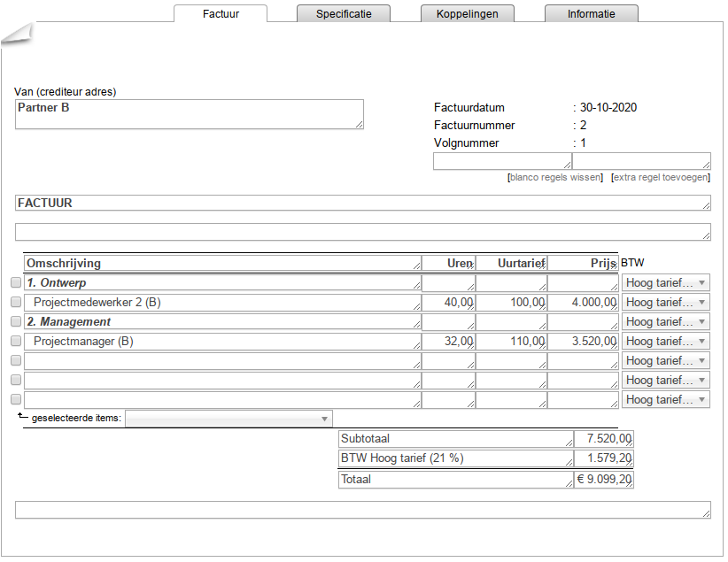Click the Uren field showing 40,00
Image resolution: width=728 pixels, height=562 pixels.
(x=448, y=303)
